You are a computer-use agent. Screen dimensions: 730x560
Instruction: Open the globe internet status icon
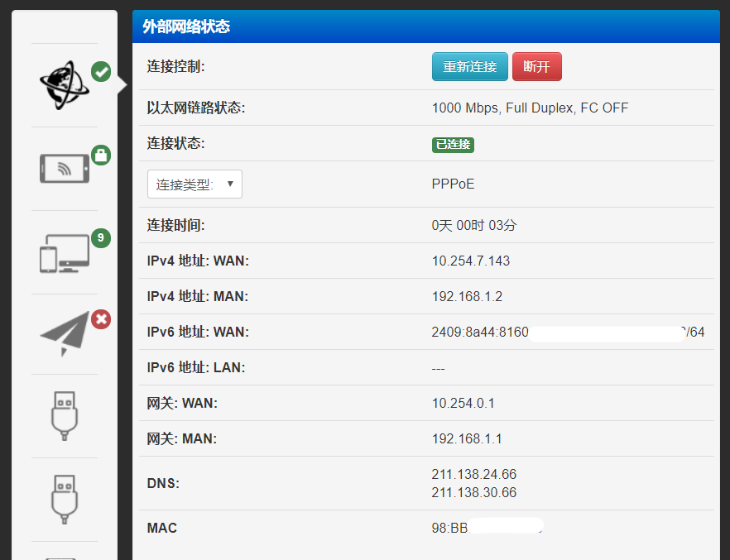point(65,85)
